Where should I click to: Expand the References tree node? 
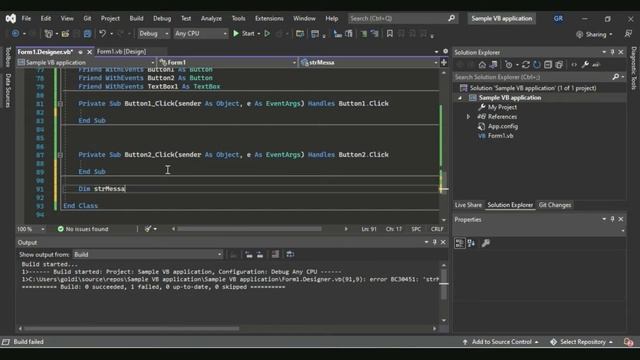(468, 117)
